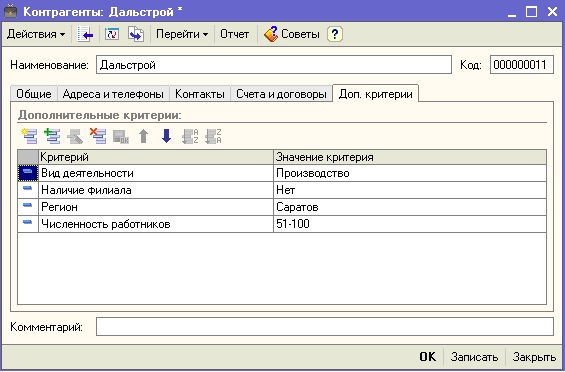This screenshot has width=565, height=372.
Task: Select the Доп. критерии tab
Action: tap(375, 94)
